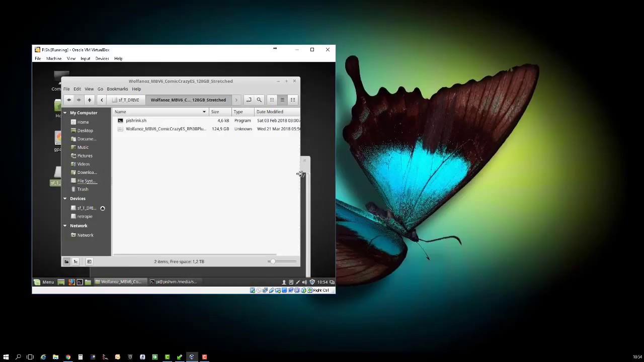Click the Wolfanoz_MBV6_C... 128GB_Stretched path button
This screenshot has height=362, width=644.
[188, 100]
